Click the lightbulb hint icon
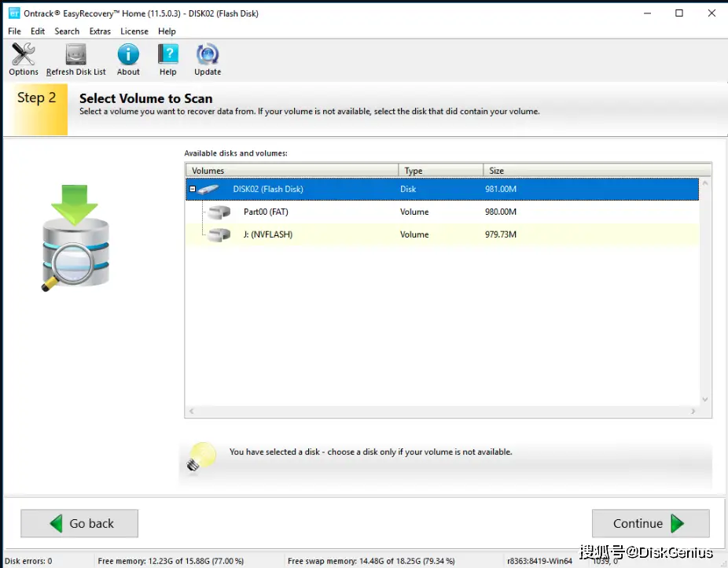Screen dimensions: 728x568 click(x=202, y=456)
